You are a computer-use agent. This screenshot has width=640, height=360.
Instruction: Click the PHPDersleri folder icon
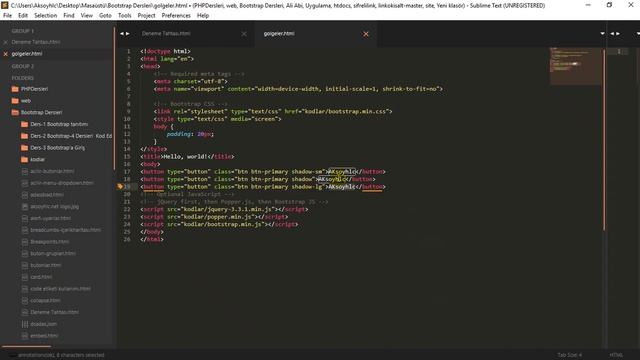pyautogui.click(x=15, y=89)
